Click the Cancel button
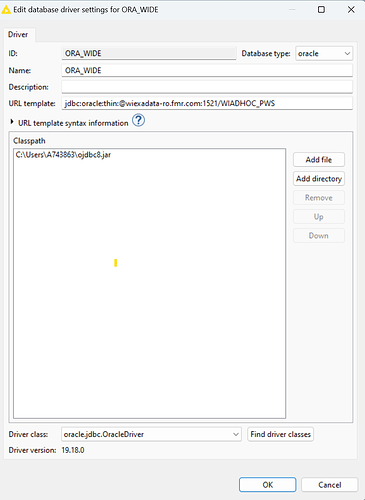This screenshot has width=365, height=500. (x=330, y=485)
